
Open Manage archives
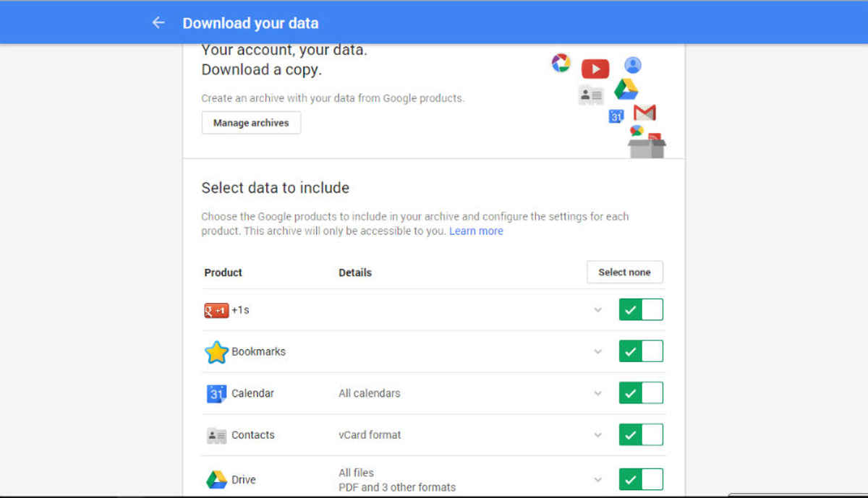pyautogui.click(x=251, y=123)
